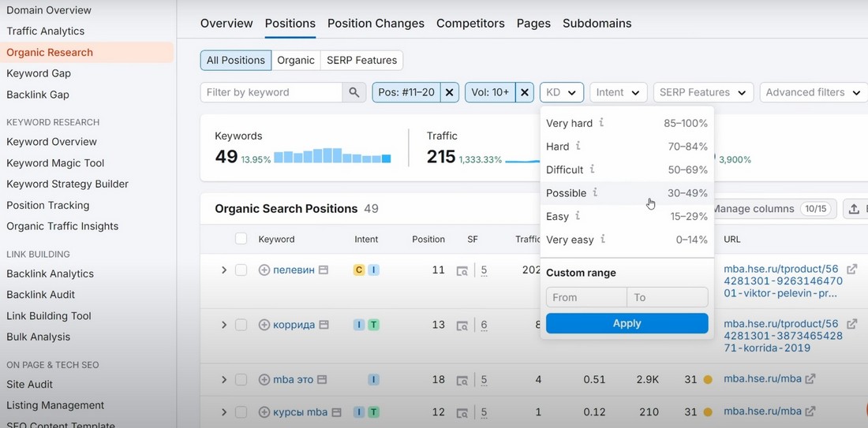Expand the коррида keyword row
Image resolution: width=868 pixels, height=428 pixels.
224,325
